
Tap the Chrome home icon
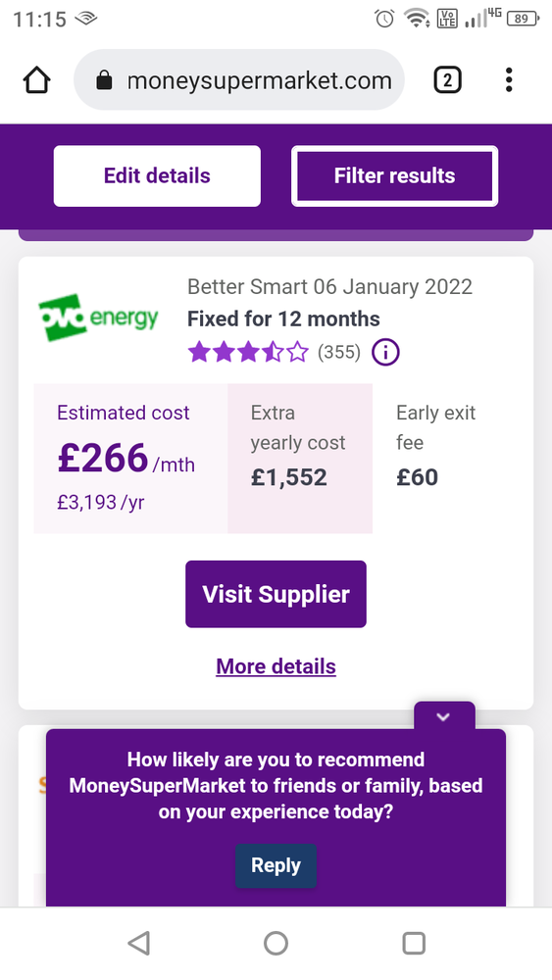click(37, 80)
